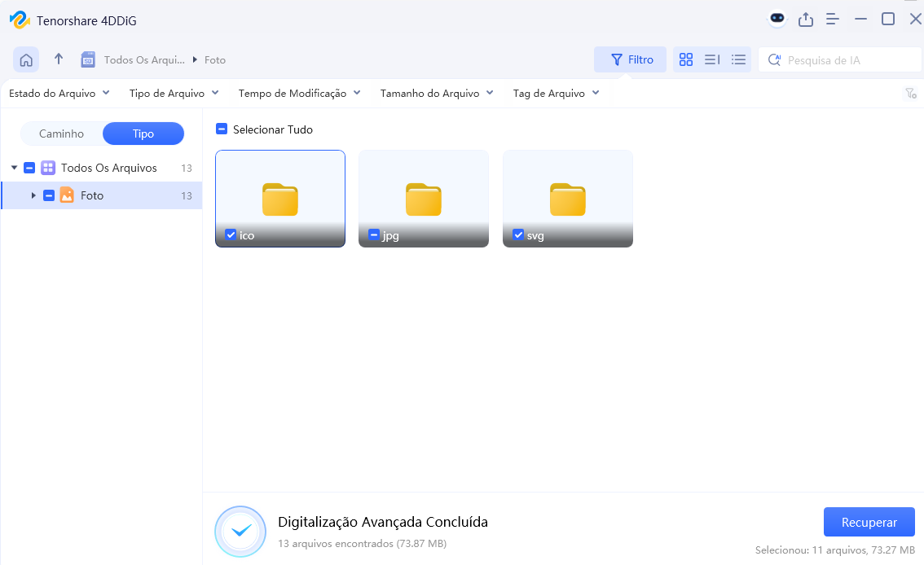Expand the Foto tree node
Image resolution: width=924 pixels, height=565 pixels.
tap(33, 195)
